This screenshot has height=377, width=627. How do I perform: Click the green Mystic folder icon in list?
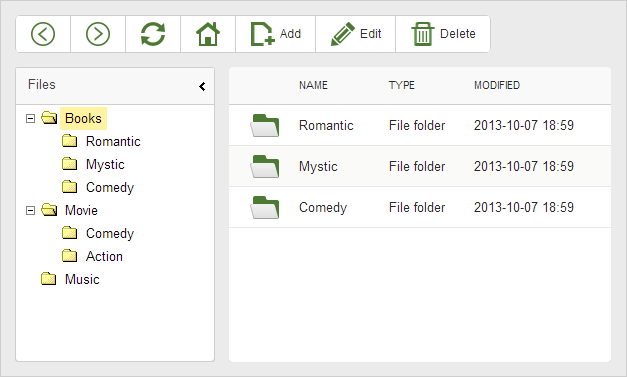pyautogui.click(x=265, y=166)
